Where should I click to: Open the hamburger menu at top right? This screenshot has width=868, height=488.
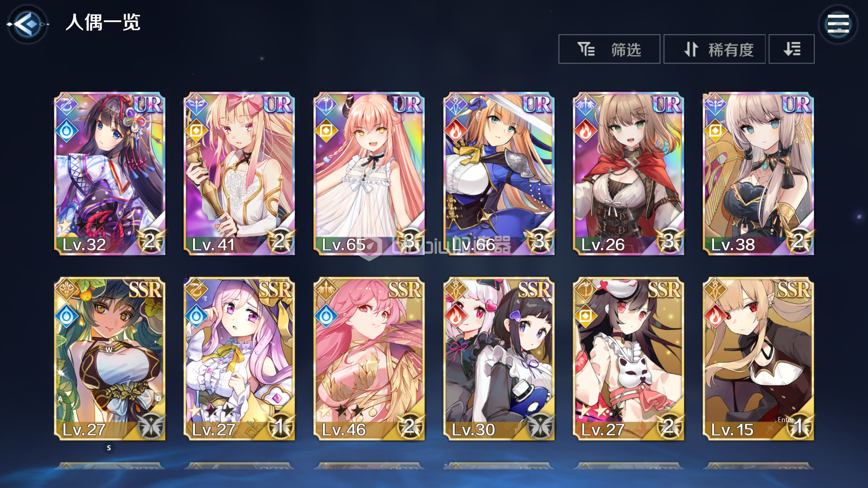[838, 24]
